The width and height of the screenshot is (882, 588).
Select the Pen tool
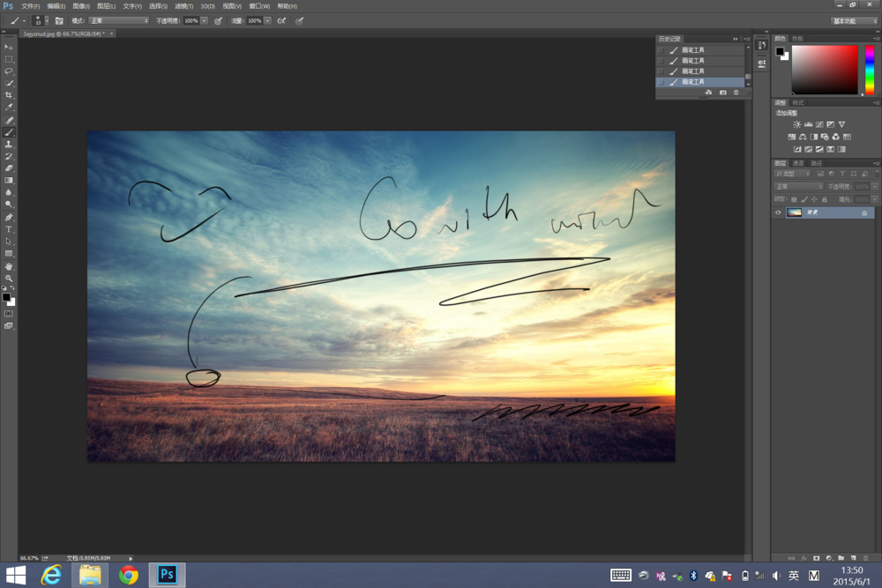coord(9,218)
